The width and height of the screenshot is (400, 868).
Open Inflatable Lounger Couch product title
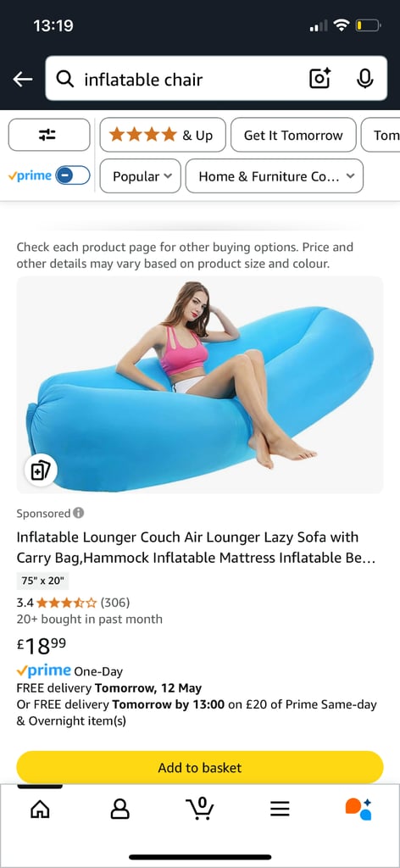[196, 547]
